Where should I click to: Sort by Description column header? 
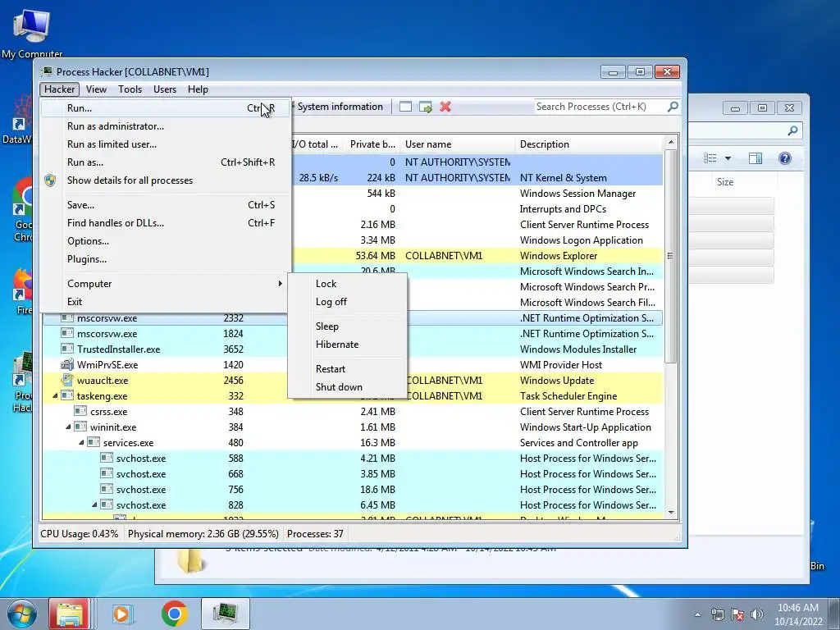click(x=589, y=144)
